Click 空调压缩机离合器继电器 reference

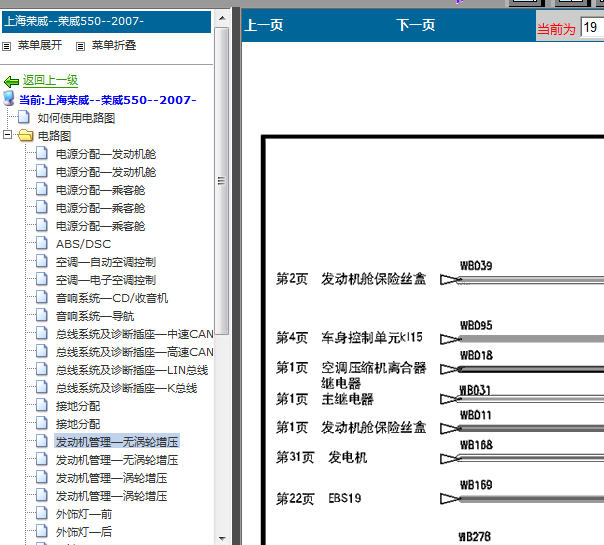coord(374,375)
